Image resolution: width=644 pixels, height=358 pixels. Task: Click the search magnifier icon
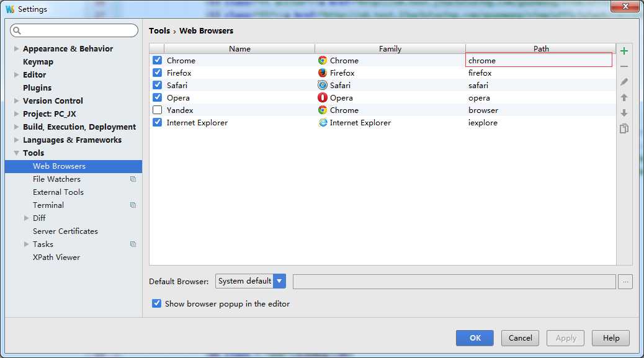click(17, 30)
